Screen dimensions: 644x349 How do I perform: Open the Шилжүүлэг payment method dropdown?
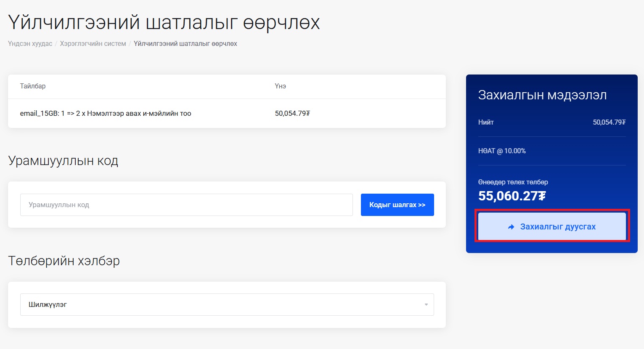[226, 304]
